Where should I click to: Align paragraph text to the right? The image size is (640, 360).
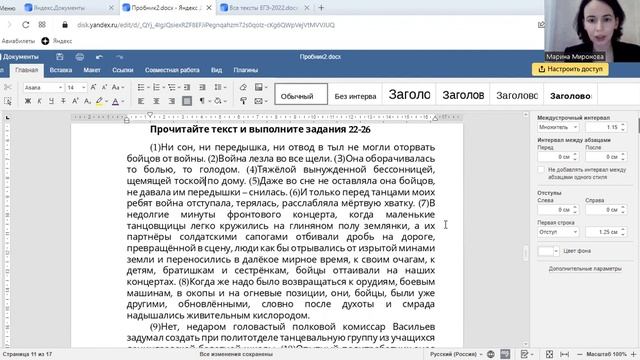coord(172,101)
